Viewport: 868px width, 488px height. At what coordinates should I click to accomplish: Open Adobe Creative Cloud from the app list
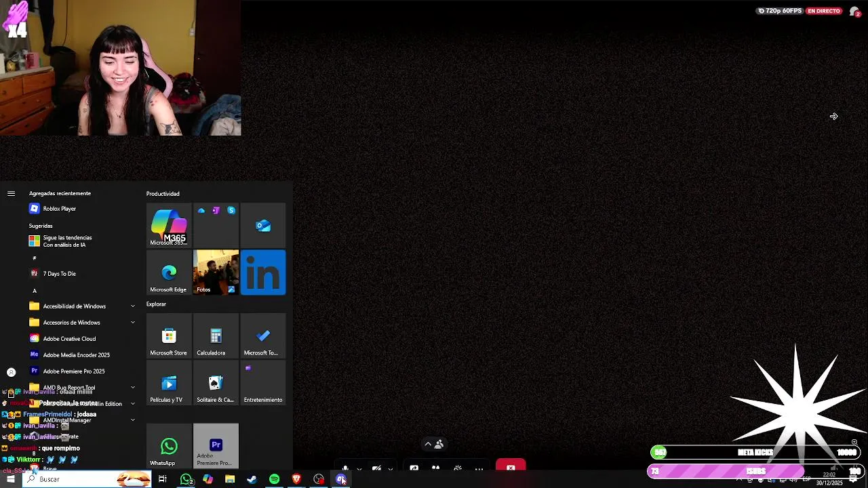click(81, 339)
